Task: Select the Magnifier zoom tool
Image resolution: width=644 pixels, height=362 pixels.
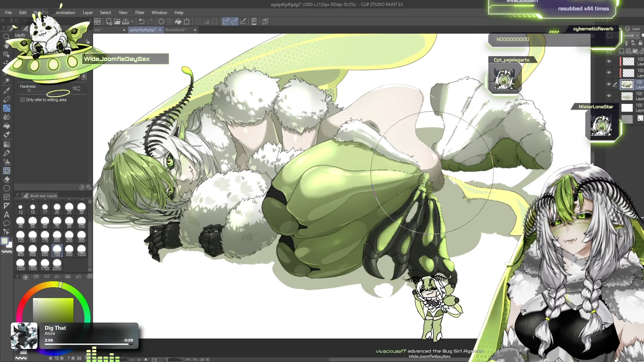Action: [6, 37]
